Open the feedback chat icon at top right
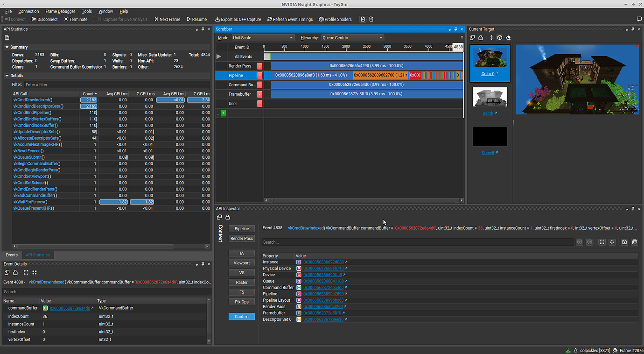 (639, 19)
